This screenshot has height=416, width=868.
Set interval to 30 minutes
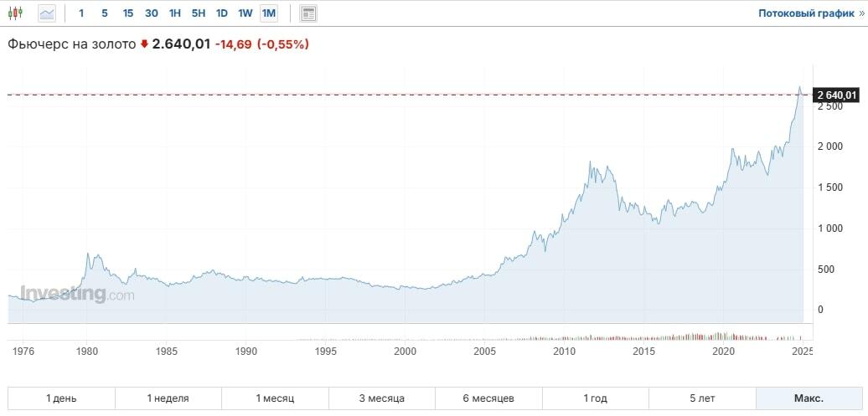click(x=151, y=13)
